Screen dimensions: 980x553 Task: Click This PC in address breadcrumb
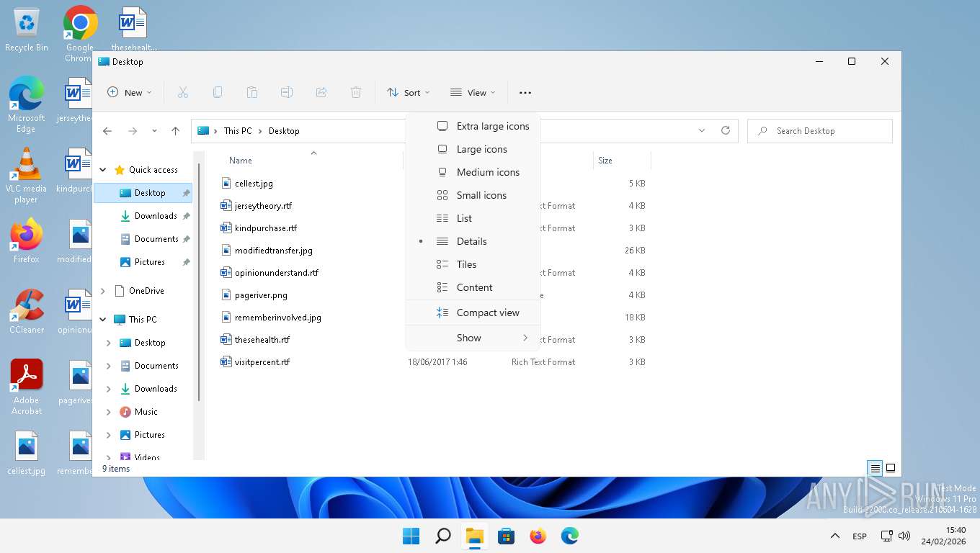(238, 131)
